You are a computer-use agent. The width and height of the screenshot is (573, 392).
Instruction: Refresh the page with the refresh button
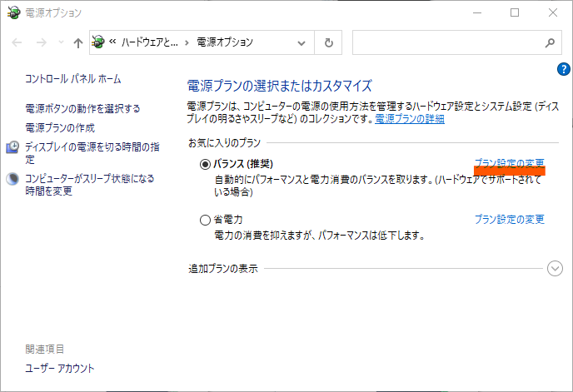click(328, 42)
